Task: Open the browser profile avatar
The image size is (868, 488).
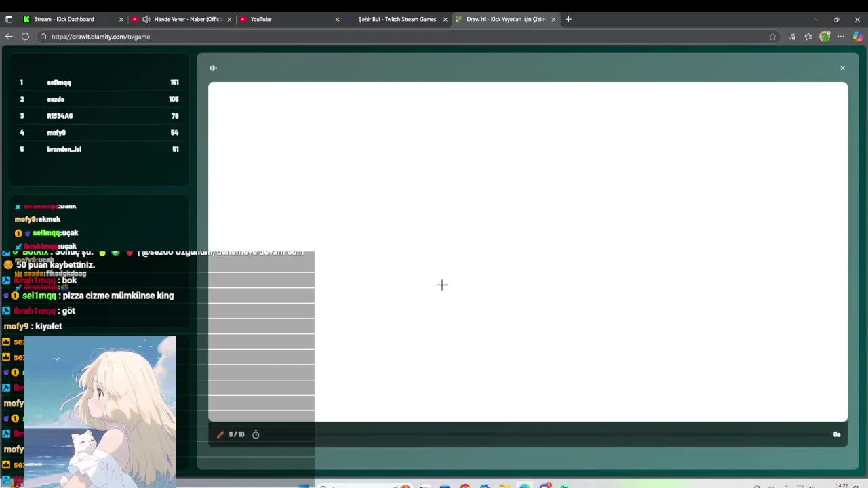Action: pos(825,37)
